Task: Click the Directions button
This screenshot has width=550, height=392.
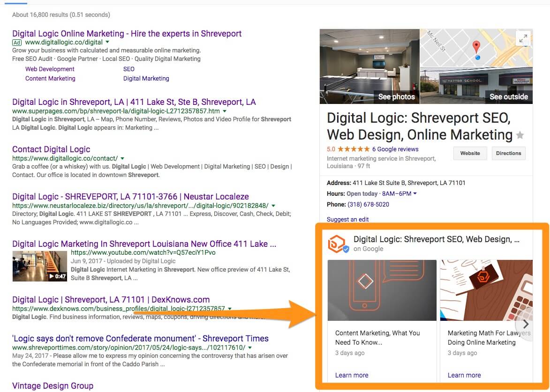Action: click(x=509, y=154)
